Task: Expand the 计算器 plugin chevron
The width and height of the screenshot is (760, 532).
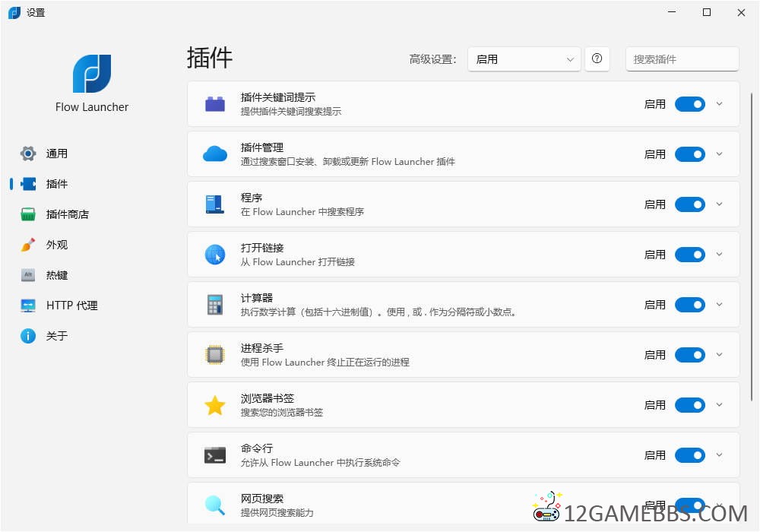Action: pyautogui.click(x=719, y=304)
